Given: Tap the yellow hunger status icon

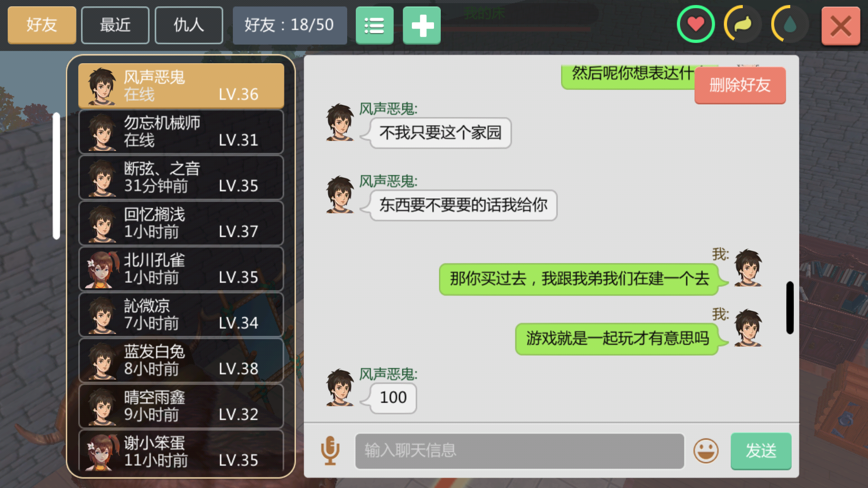Looking at the screenshot, I should [743, 24].
